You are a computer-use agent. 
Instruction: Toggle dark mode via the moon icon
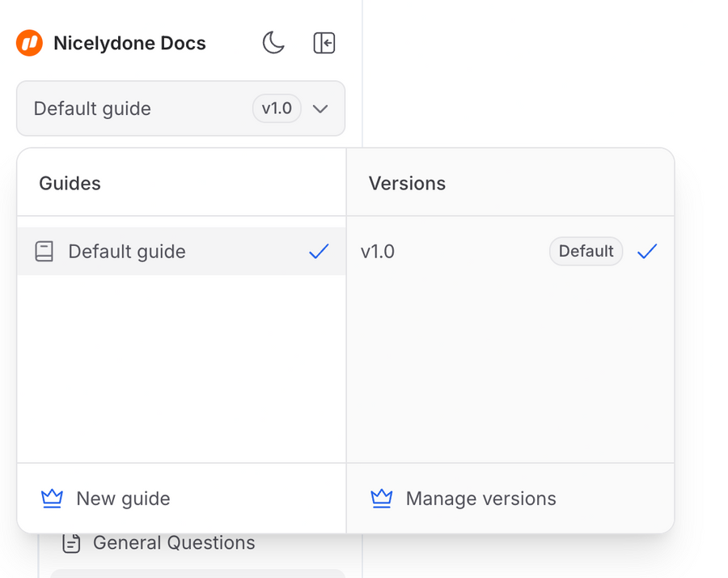tap(273, 43)
